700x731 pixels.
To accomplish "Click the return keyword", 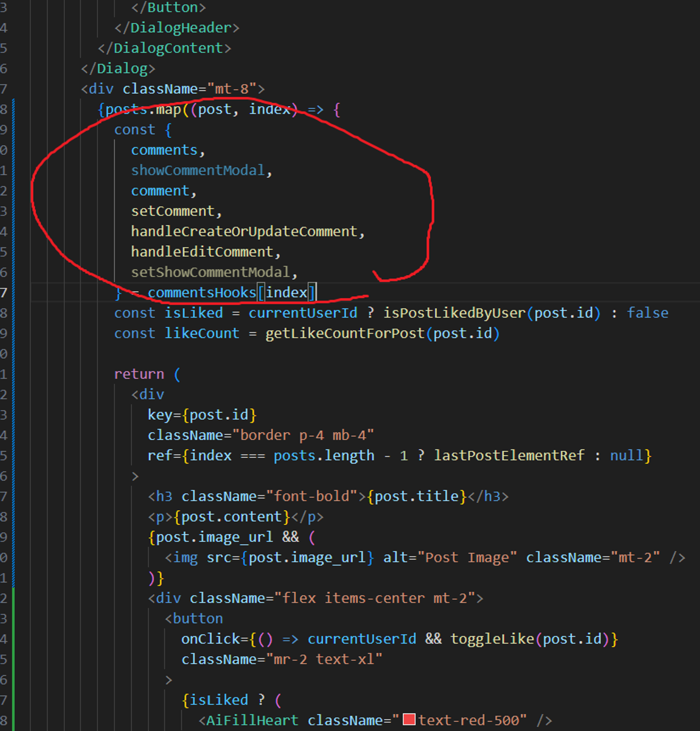I will tap(139, 374).
